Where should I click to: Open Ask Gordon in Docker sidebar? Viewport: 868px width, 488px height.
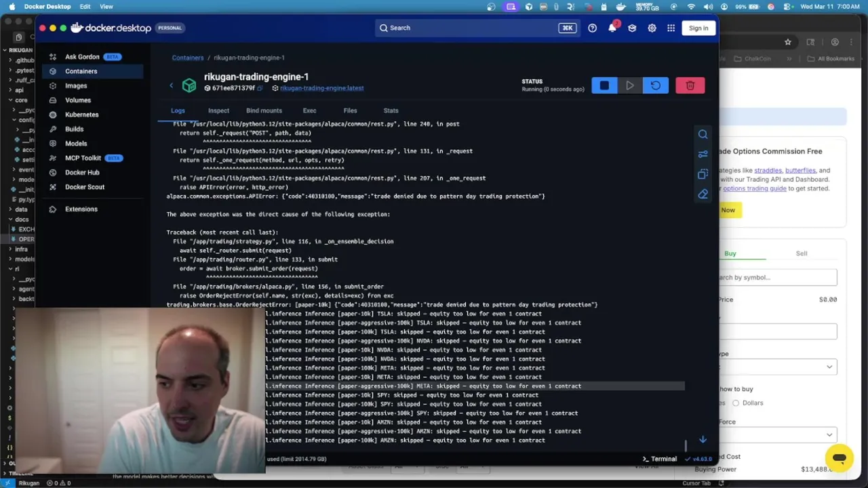[82, 57]
